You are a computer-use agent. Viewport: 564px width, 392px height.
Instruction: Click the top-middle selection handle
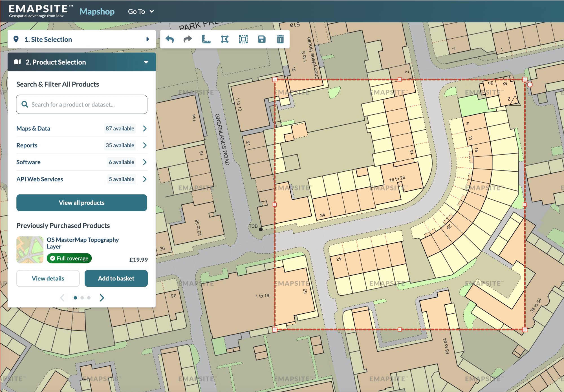click(400, 79)
